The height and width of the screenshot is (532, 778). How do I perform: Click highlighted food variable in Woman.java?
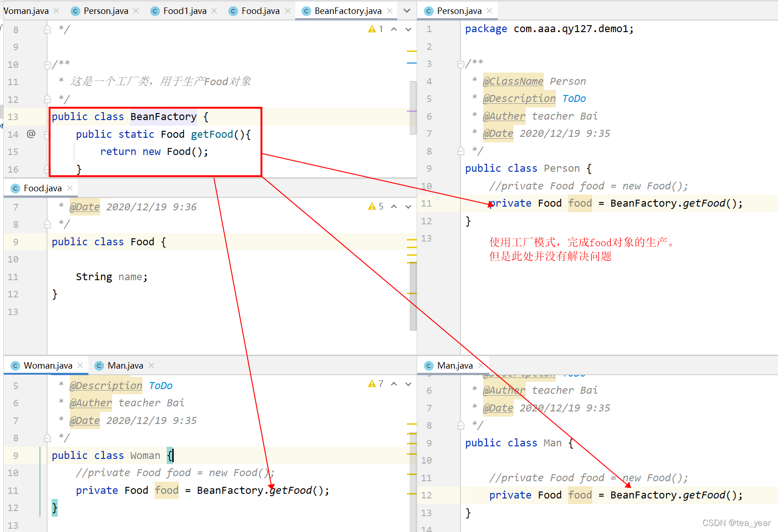coord(167,490)
